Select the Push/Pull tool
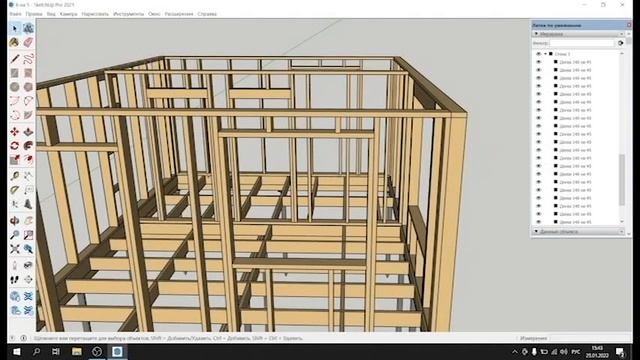The height and width of the screenshot is (360, 640). [28, 131]
